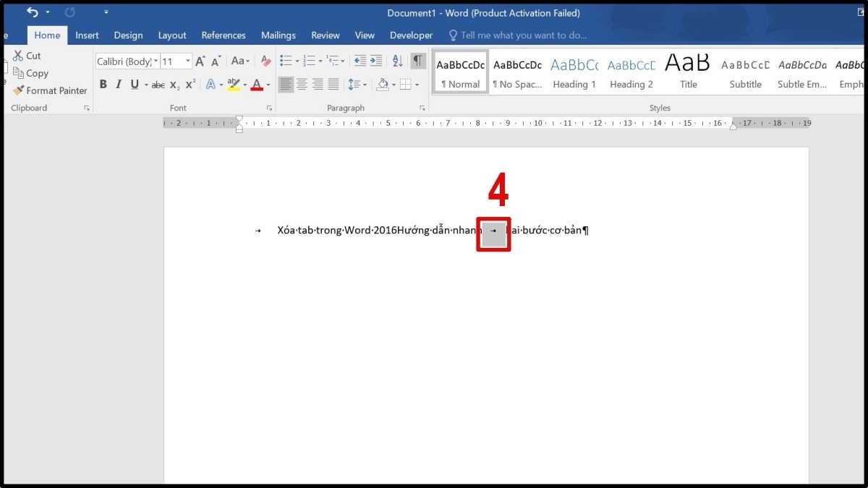Toggle the Show/Hide paragraph marks icon
This screenshot has height=488, width=868.
(418, 61)
